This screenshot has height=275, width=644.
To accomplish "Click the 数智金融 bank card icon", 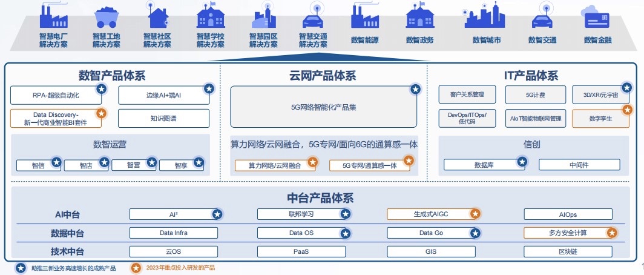I will point(597,16).
